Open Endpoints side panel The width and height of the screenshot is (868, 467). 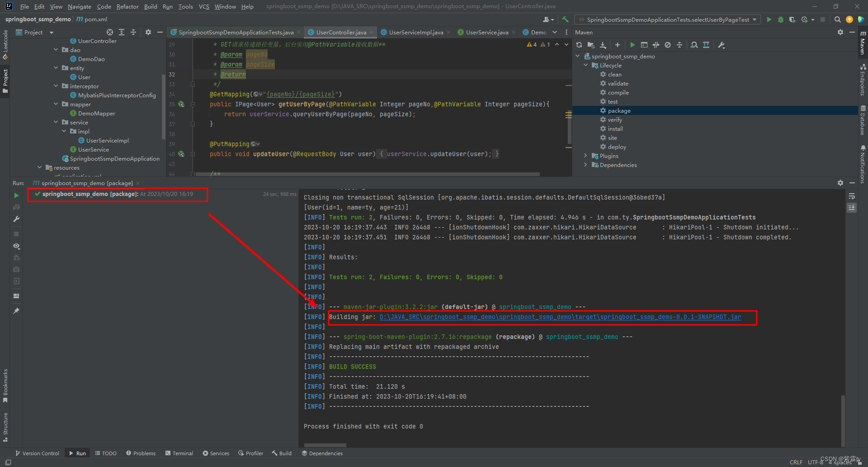point(863,79)
